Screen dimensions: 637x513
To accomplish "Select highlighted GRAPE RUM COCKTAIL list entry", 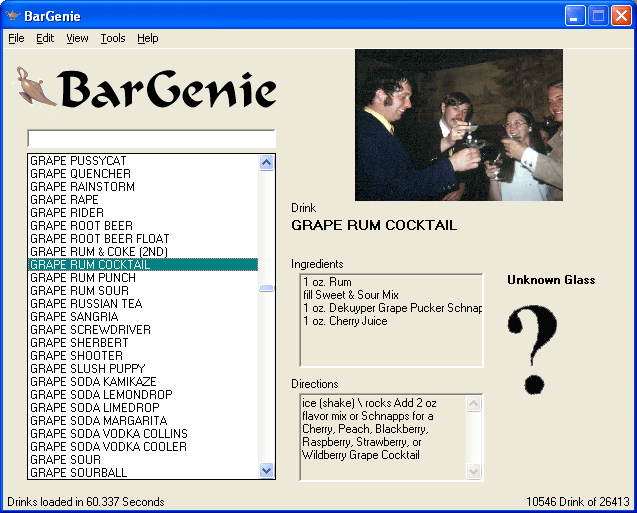I will click(143, 265).
